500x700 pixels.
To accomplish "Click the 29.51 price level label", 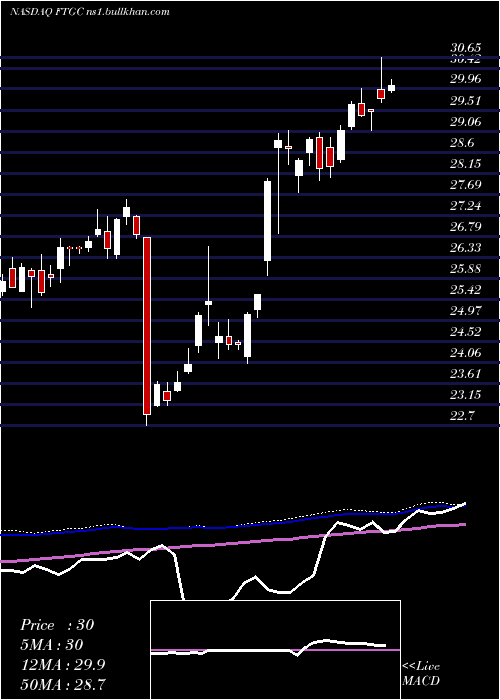I will 466,101.
